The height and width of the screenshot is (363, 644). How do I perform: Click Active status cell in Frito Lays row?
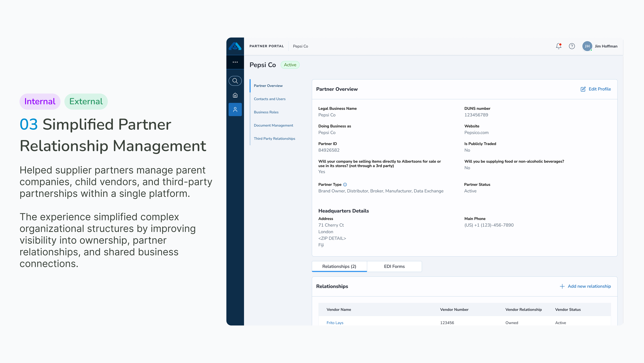561,323
